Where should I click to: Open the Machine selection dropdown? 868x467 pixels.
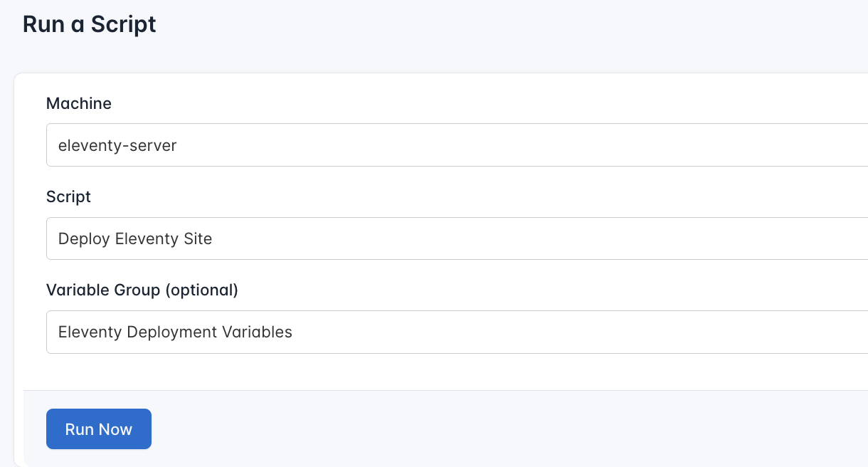click(455, 145)
